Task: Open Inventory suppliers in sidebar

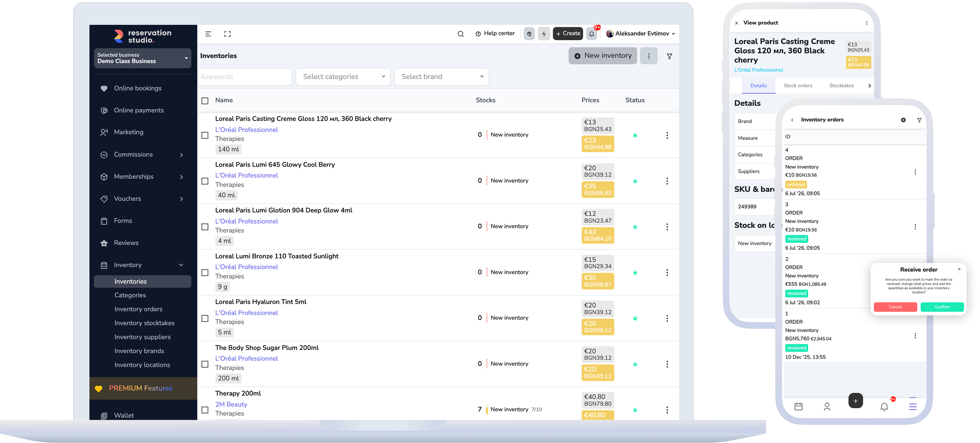Action: pos(143,338)
